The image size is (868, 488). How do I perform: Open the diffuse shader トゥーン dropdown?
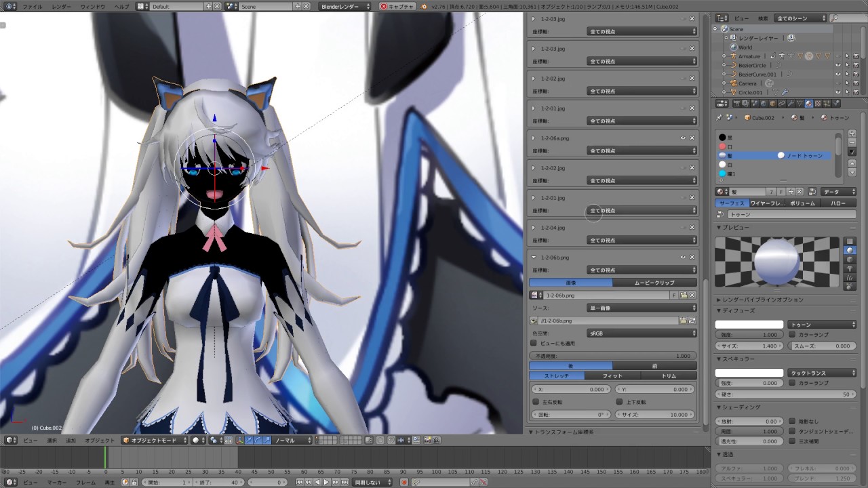pyautogui.click(x=823, y=325)
